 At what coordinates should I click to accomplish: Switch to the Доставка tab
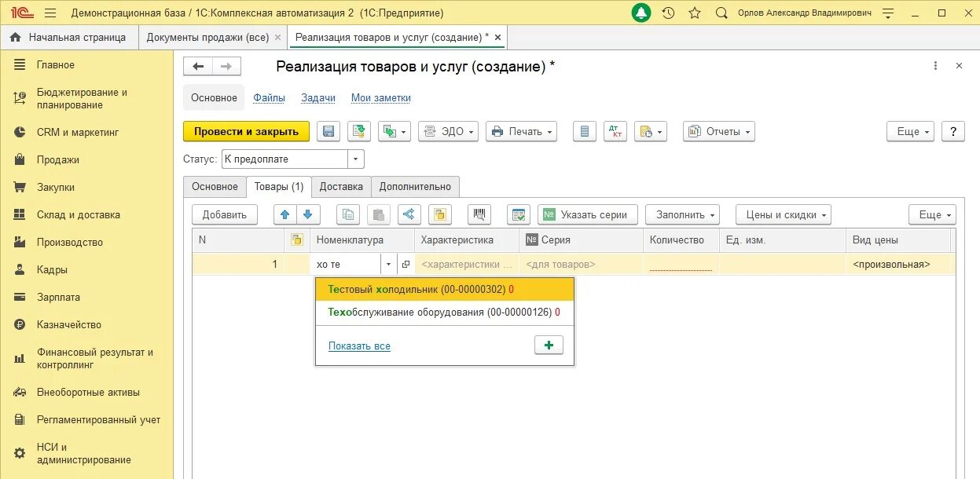click(x=341, y=187)
